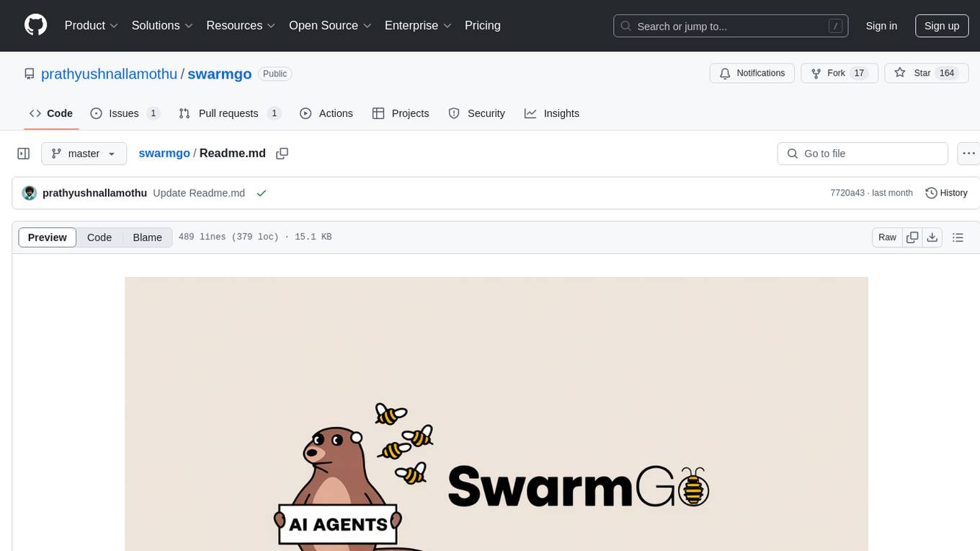
Task: Open the Code tab
Action: click(x=51, y=113)
